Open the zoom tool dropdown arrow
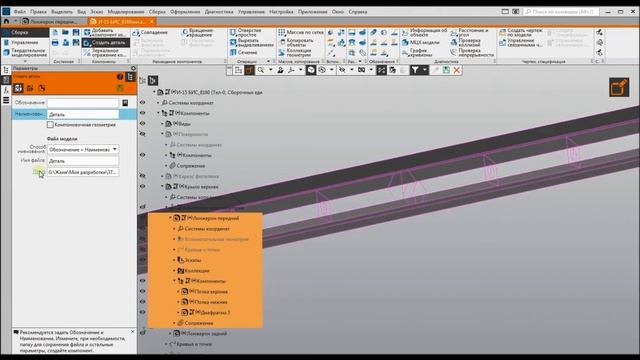640x360 pixels. pos(270,70)
